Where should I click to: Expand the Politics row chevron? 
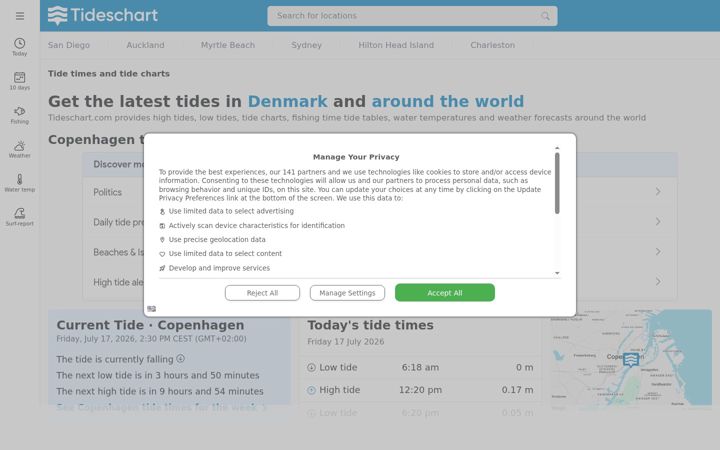pyautogui.click(x=658, y=191)
